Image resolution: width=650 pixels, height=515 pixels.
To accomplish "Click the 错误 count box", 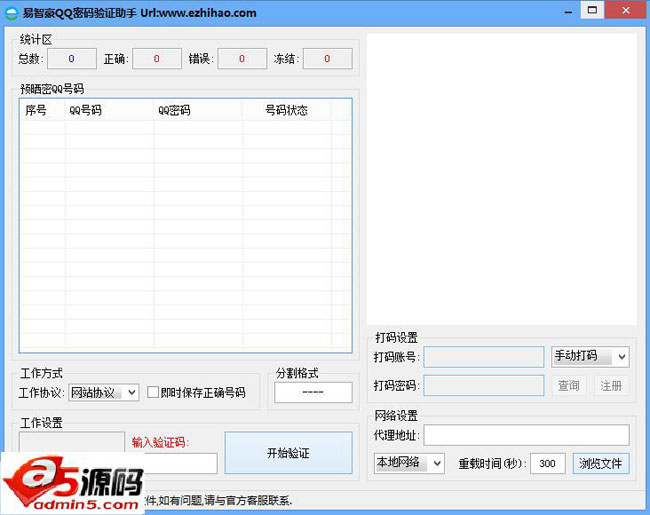I will coord(242,58).
